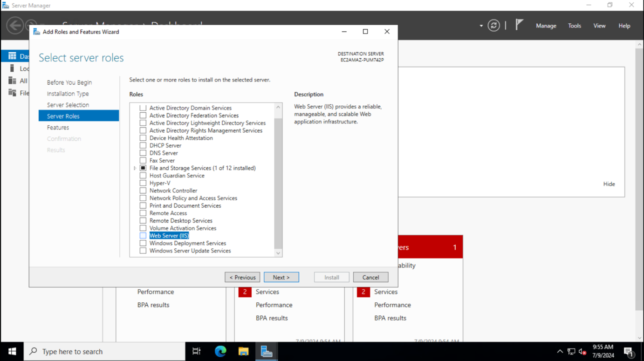The width and height of the screenshot is (644, 361).
Task: Open the Tools menu
Action: [574, 26]
